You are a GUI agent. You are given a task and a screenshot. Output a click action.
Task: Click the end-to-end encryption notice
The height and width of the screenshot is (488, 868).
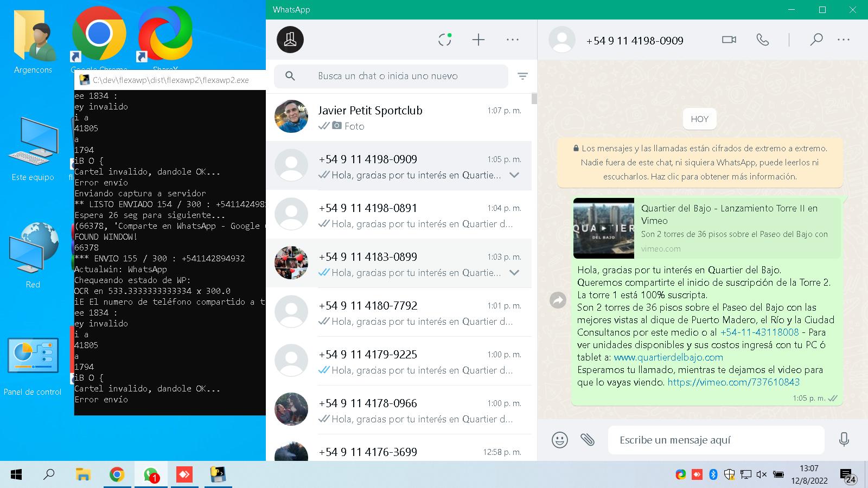(700, 162)
